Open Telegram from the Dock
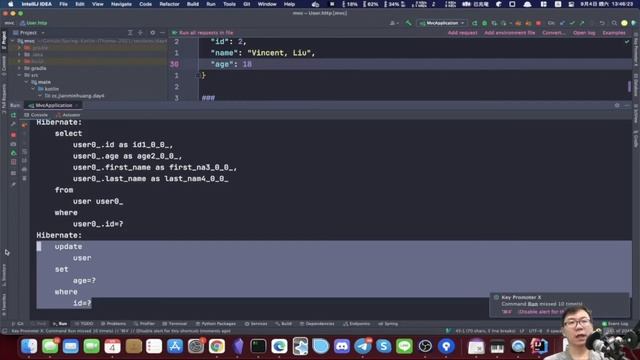The height and width of the screenshot is (360, 640). click(362, 347)
